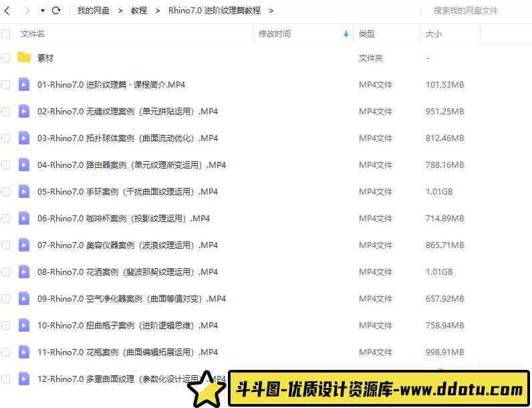Open file 11-Rhino7.0 花瓶案例（曲面编辑拓展运用）.MP4
The image size is (532, 408).
click(x=128, y=352)
